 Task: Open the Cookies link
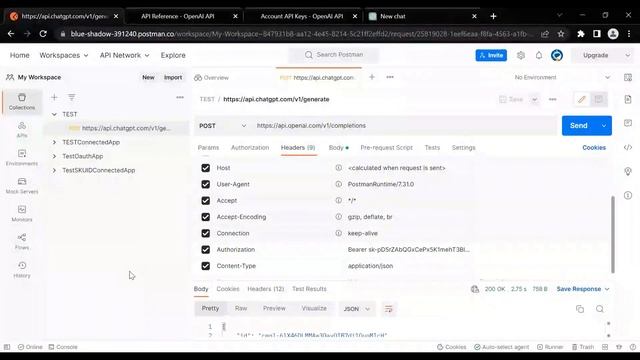coord(594,148)
